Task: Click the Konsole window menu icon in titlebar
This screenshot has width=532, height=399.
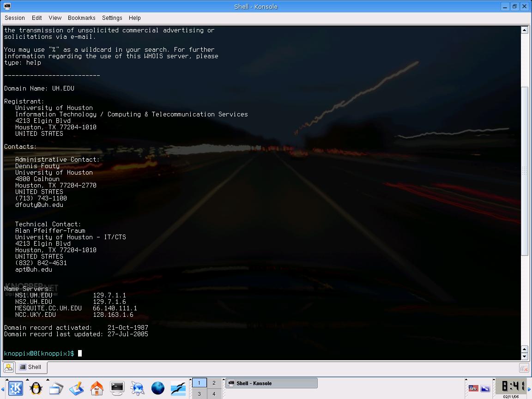Action: 7,6
